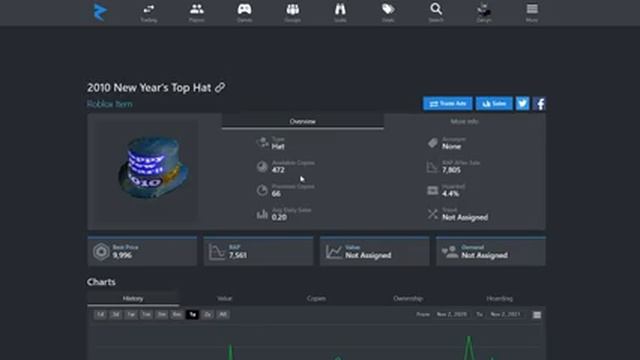Share item on Facebook
Image resolution: width=640 pixels, height=360 pixels.
tap(539, 104)
